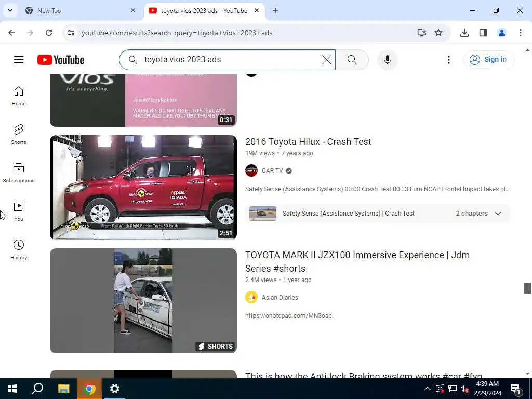
Task: Open the You section in sidebar
Action: (19, 211)
